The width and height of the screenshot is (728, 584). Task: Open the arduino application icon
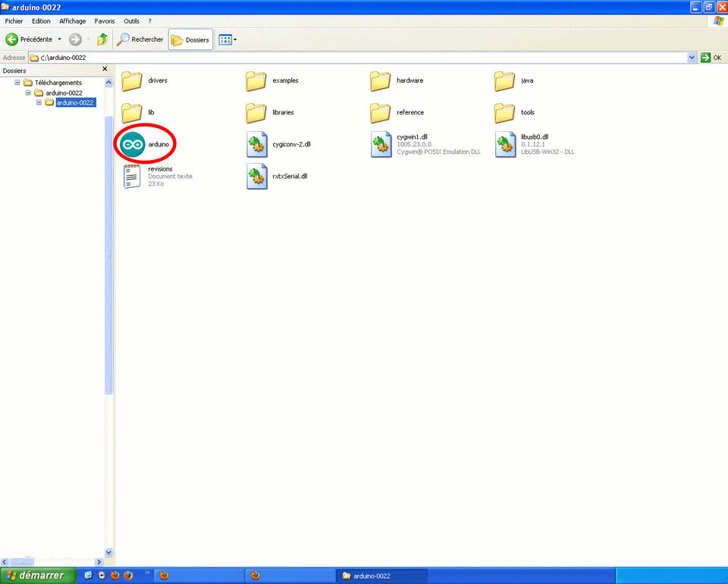(133, 143)
